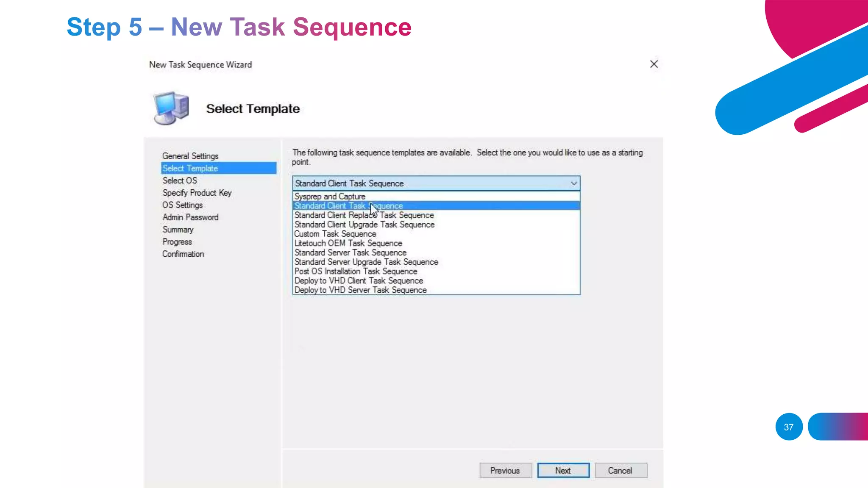This screenshot has height=488, width=868.
Task: Expand the template dropdown arrow
Action: [573, 183]
